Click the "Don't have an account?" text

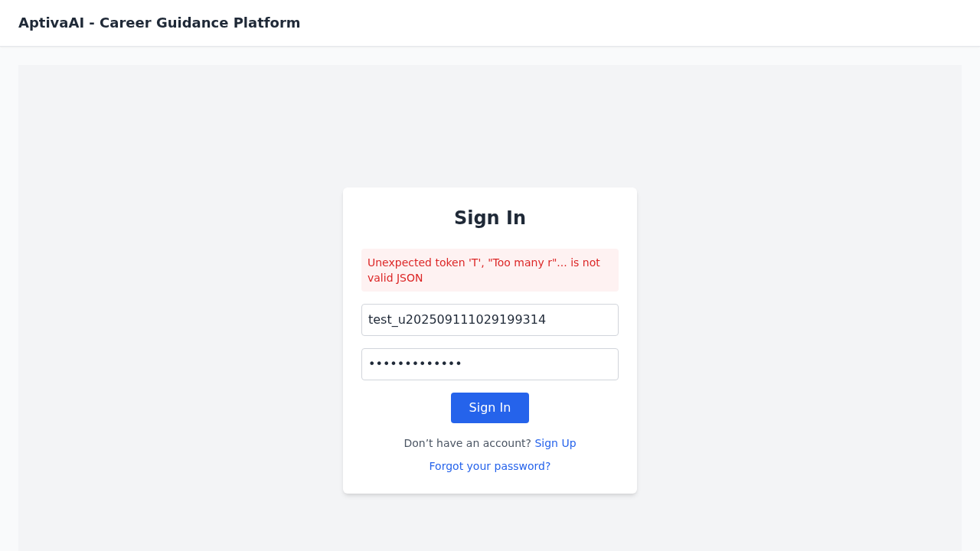pos(467,443)
